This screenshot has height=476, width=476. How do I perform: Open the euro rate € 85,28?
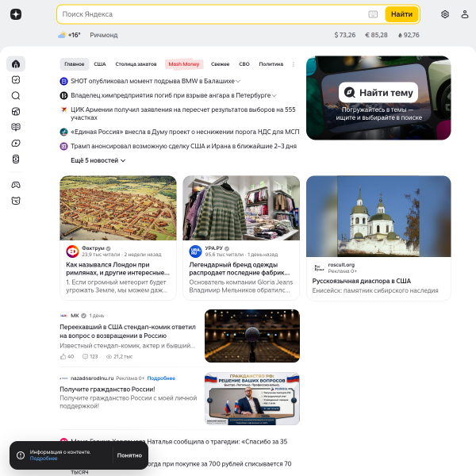(376, 35)
